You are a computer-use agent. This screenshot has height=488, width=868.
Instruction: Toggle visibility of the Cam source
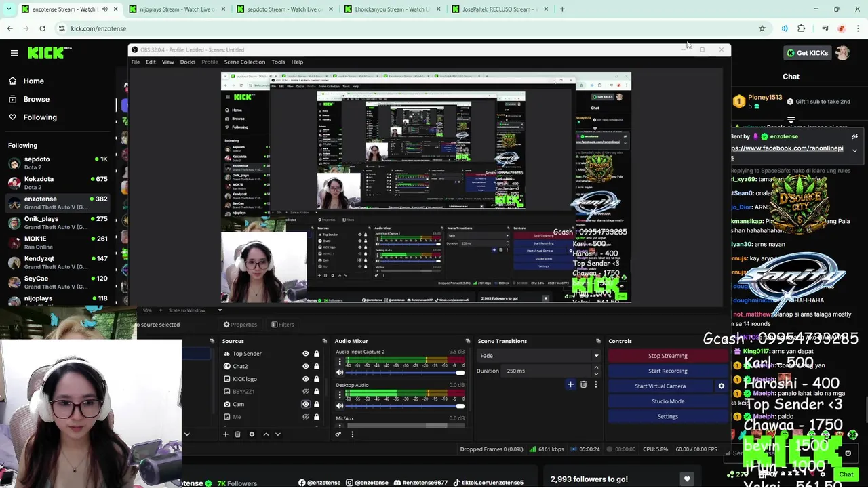305,404
